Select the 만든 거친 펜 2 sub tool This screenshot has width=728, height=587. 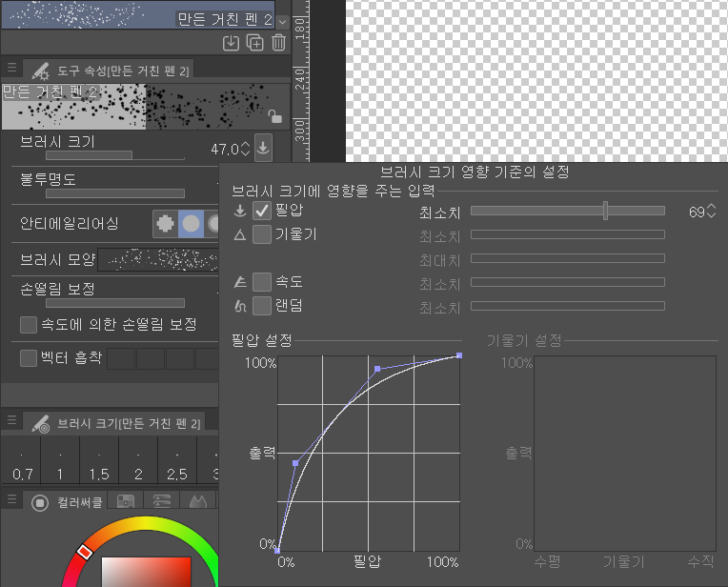point(138,15)
